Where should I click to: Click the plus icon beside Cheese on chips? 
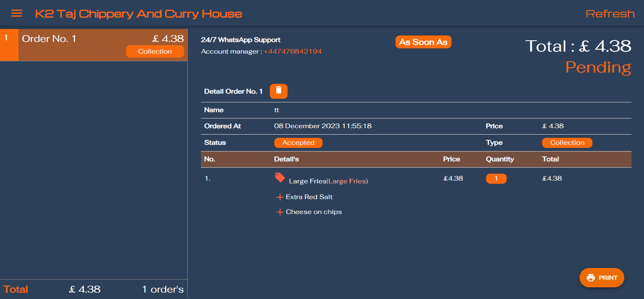tap(280, 212)
